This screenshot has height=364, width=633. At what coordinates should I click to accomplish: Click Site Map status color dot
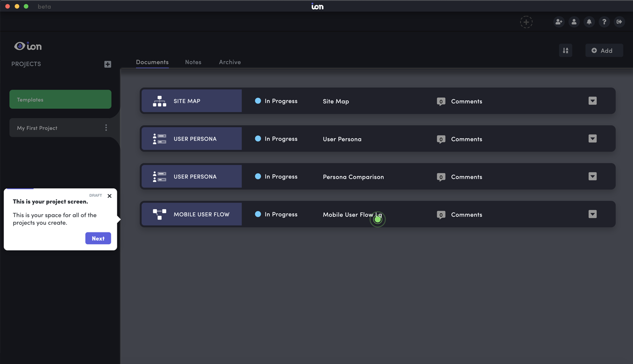[258, 101]
